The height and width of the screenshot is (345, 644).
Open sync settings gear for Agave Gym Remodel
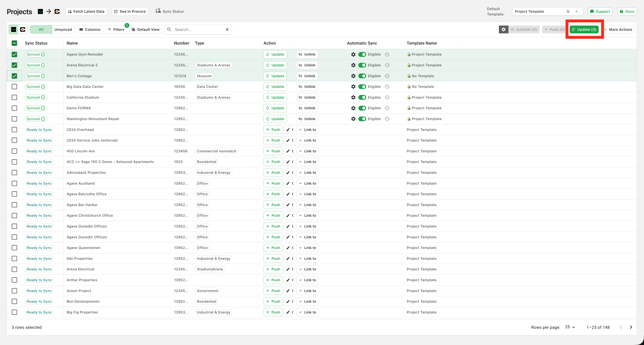(353, 54)
